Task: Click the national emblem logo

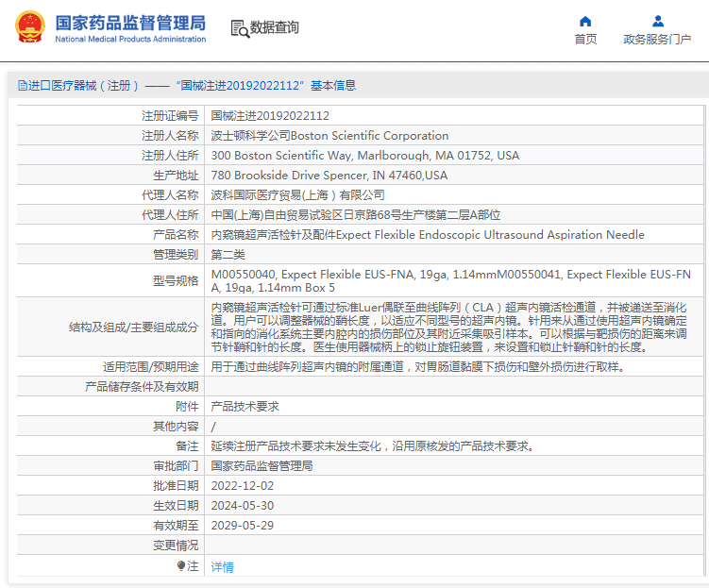Action: (x=30, y=26)
